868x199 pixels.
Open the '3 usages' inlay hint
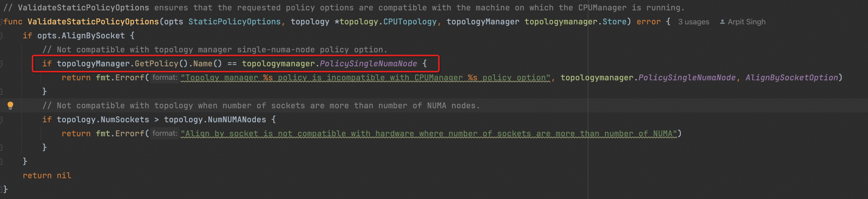coord(693,22)
